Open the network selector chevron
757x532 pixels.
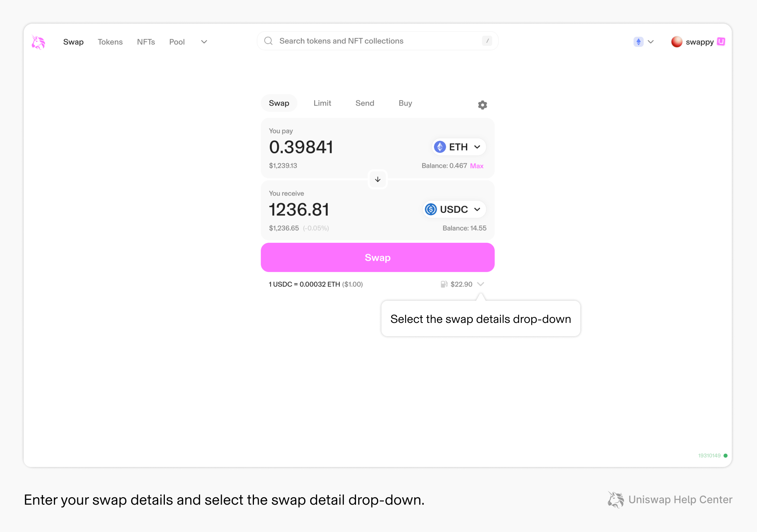pyautogui.click(x=651, y=42)
